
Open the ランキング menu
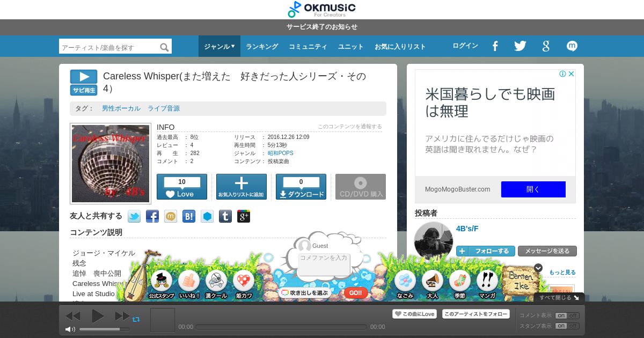[x=262, y=47]
